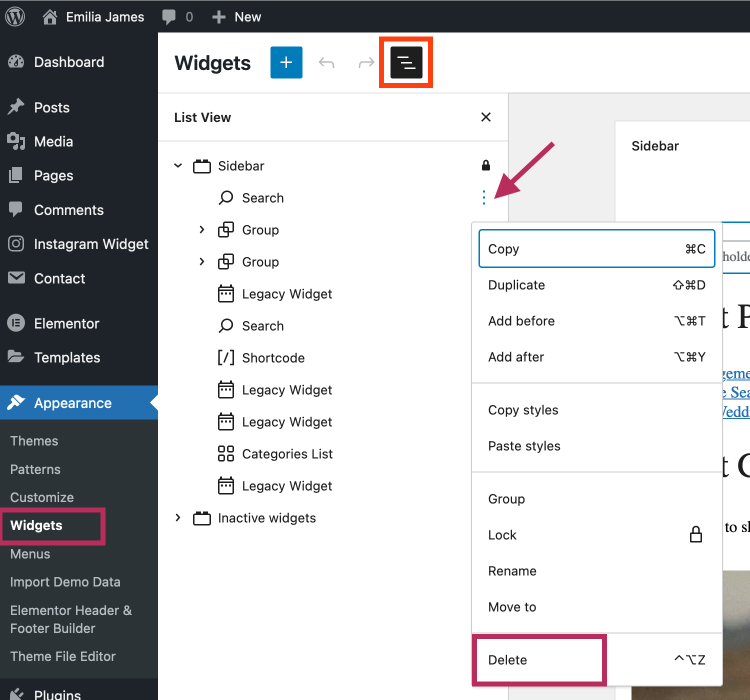Open options menu for Search block
This screenshot has height=700, width=750.
point(483,197)
